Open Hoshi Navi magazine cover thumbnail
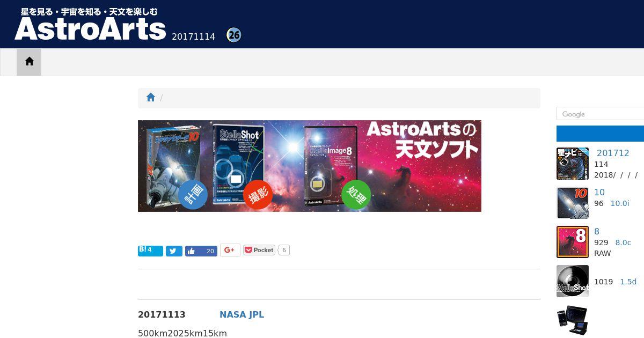The image size is (644, 338). [x=573, y=164]
